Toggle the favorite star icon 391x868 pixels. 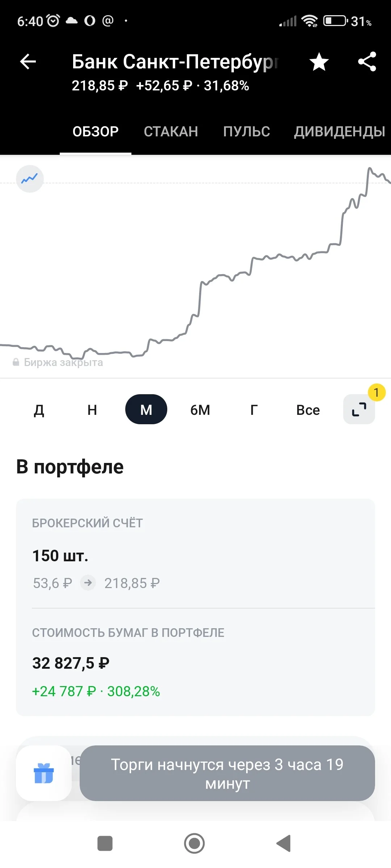coord(319,62)
